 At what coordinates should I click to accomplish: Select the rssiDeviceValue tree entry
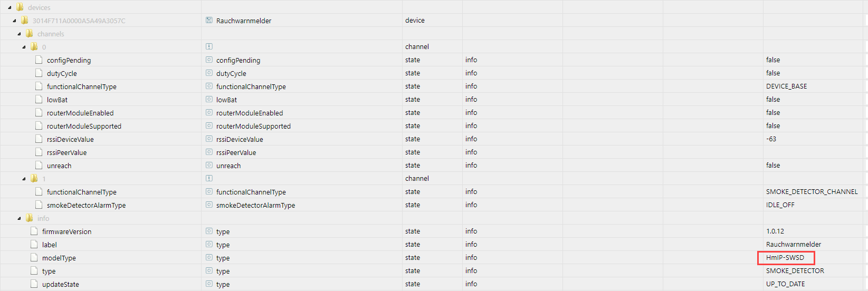70,139
